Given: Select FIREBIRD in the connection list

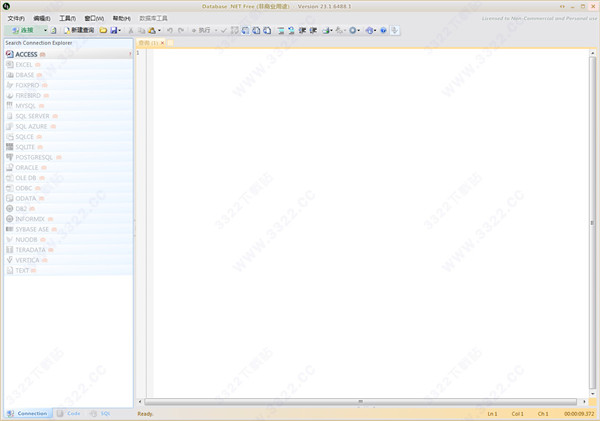Looking at the screenshot, I should coord(68,96).
